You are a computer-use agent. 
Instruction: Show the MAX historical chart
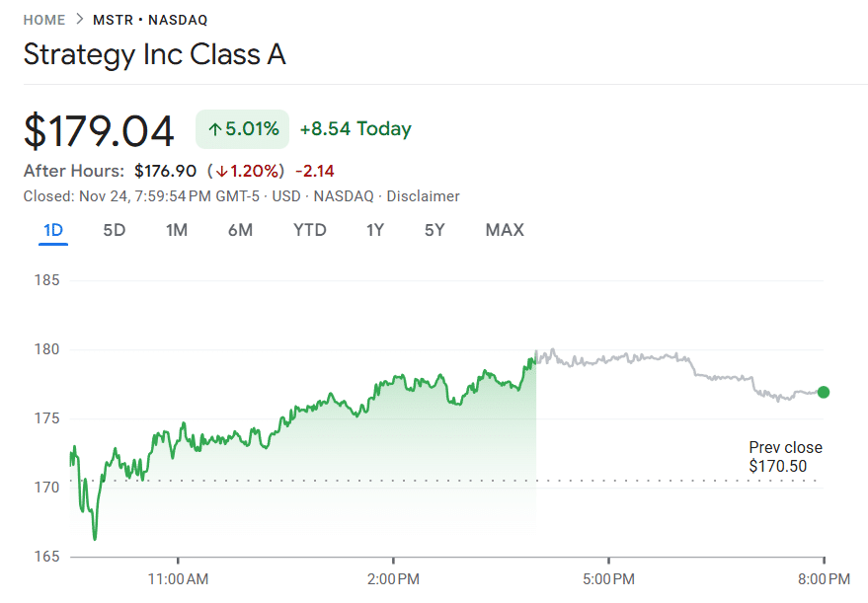click(504, 229)
